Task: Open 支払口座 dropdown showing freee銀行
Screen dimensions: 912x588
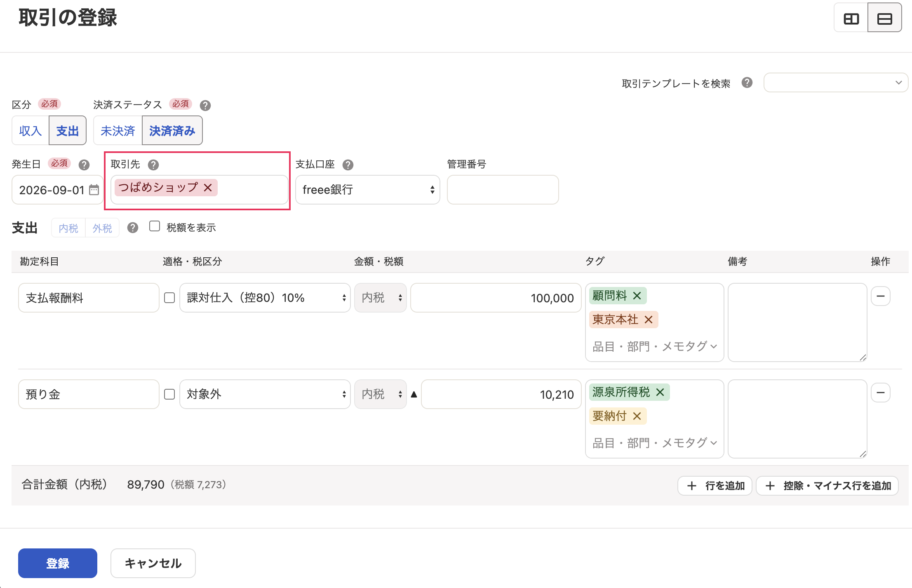Action: 368,190
